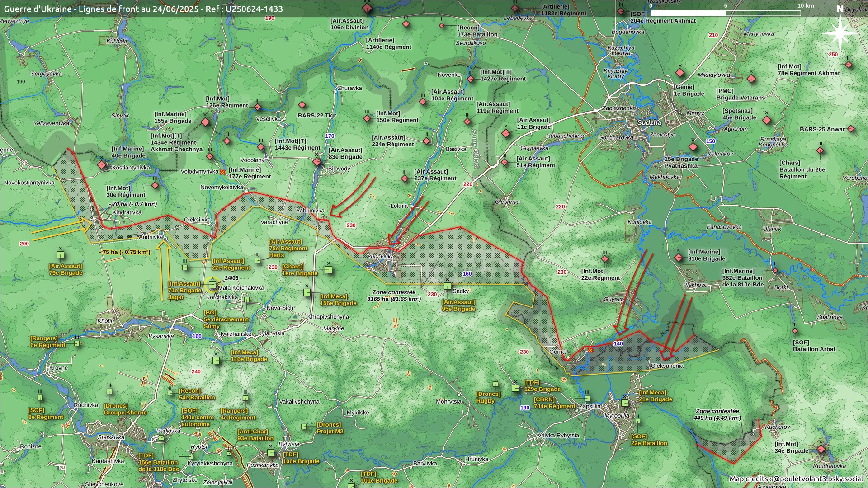Image resolution: width=868 pixels, height=488 pixels.
Task: Click red diamond beside 30e Régiment
Action: click(155, 185)
